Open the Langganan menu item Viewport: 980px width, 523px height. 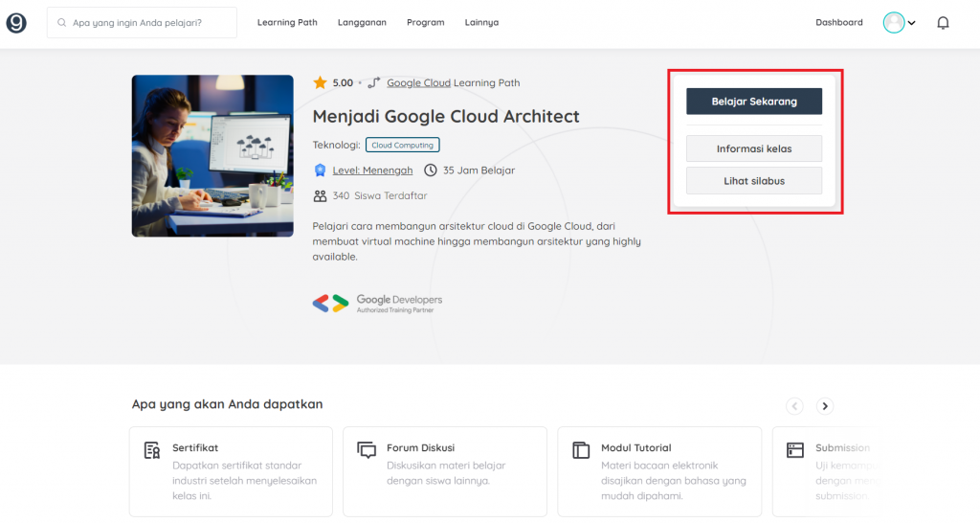[x=362, y=23]
